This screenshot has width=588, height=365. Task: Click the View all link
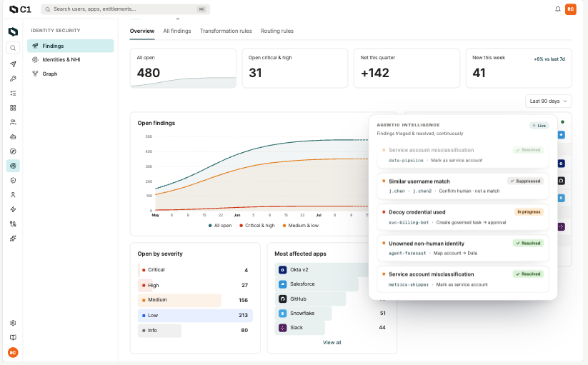[x=332, y=343]
